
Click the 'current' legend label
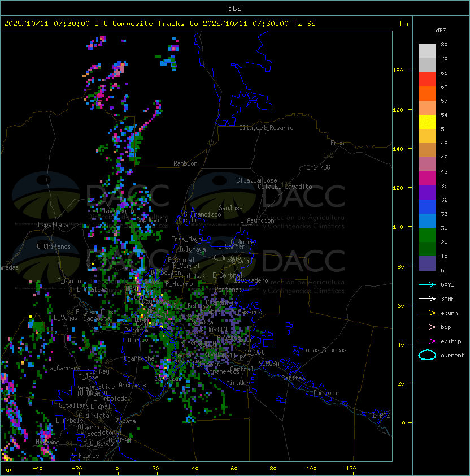pyautogui.click(x=452, y=356)
